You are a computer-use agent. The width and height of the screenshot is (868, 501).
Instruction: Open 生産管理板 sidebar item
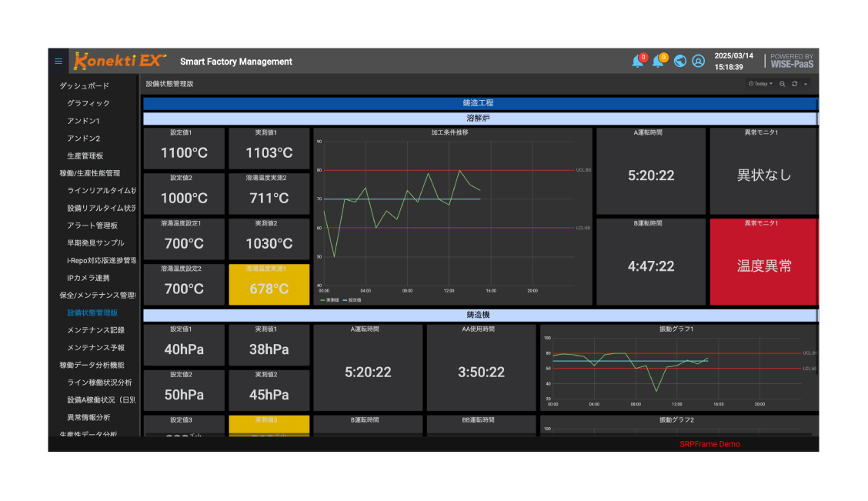click(x=85, y=156)
